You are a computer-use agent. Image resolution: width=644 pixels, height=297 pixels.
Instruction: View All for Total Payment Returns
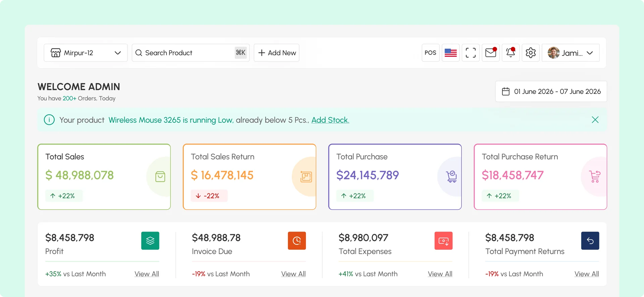pyautogui.click(x=587, y=274)
